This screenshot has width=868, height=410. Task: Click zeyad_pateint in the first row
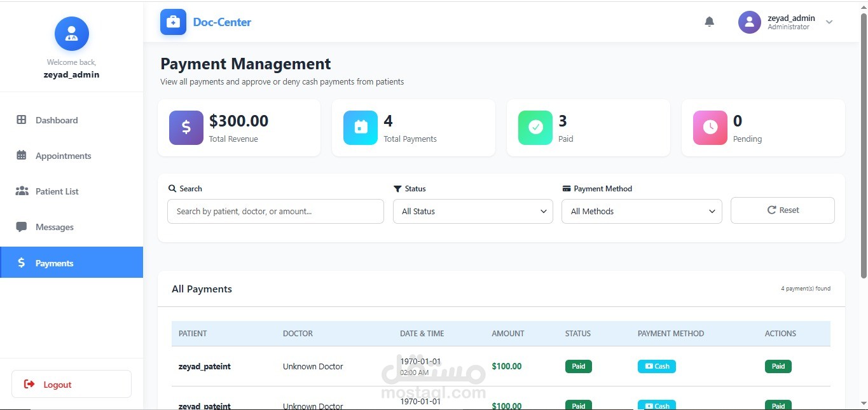(205, 366)
